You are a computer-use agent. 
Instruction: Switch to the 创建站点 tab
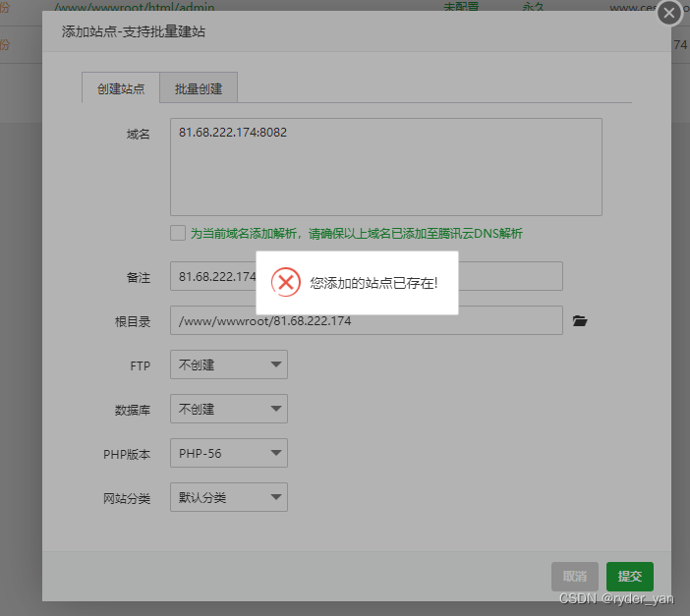[x=121, y=88]
